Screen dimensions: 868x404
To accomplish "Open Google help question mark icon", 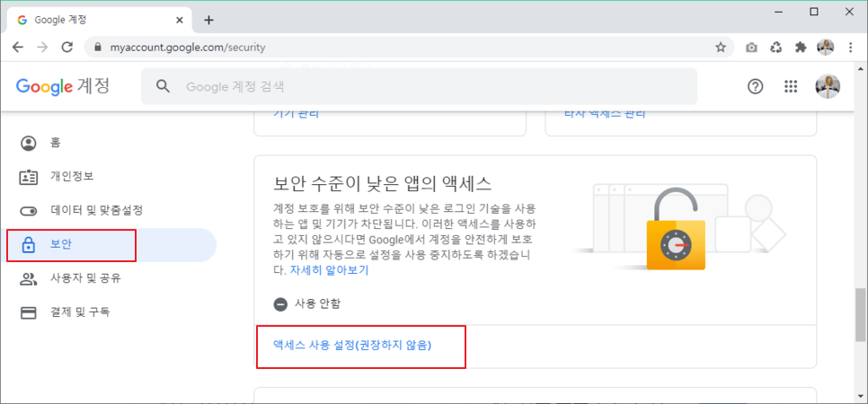I will tap(755, 86).
